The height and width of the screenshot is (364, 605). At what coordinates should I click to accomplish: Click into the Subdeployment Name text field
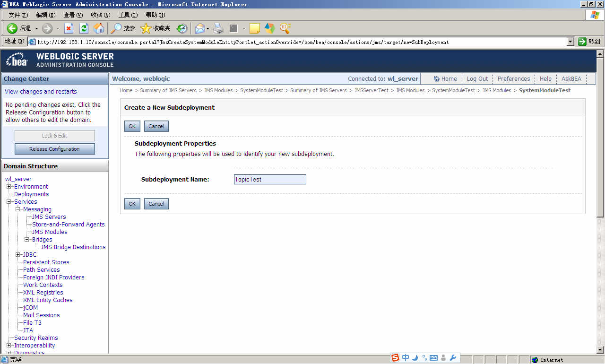(270, 180)
